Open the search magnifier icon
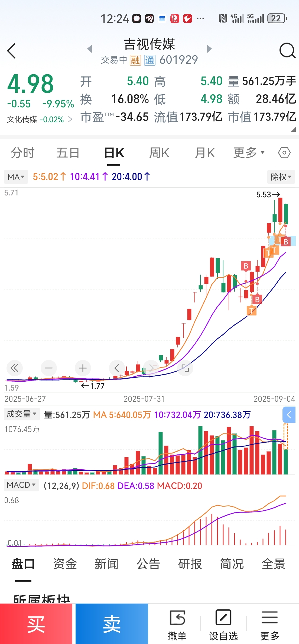This screenshot has width=299, height=644. tap(287, 50)
